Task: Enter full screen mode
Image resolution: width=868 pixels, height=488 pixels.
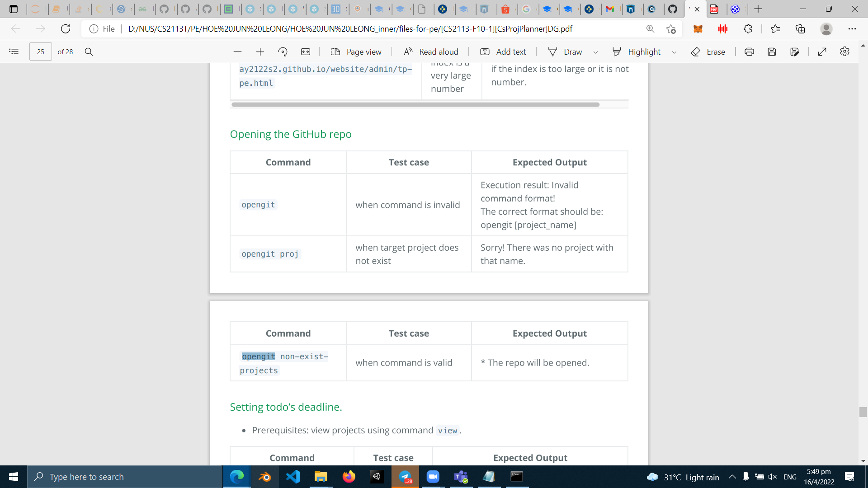Action: click(x=822, y=52)
